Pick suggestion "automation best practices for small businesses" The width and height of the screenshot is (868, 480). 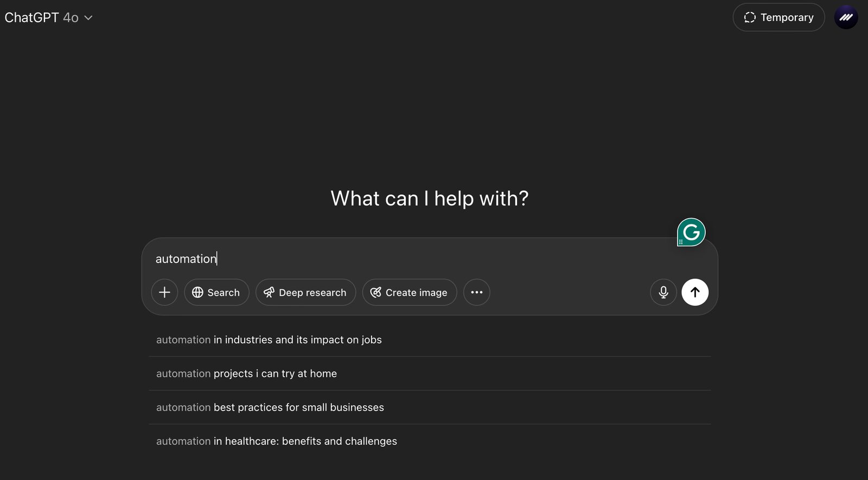coord(430,407)
